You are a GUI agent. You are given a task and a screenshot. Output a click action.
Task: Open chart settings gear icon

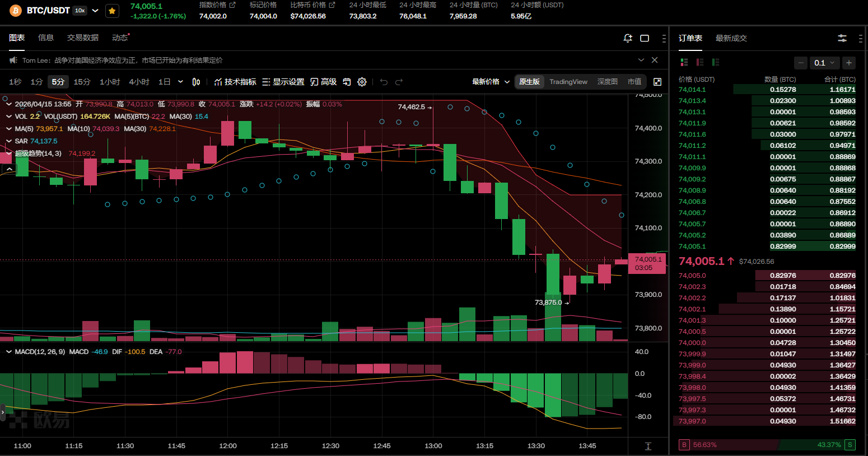pyautogui.click(x=362, y=82)
